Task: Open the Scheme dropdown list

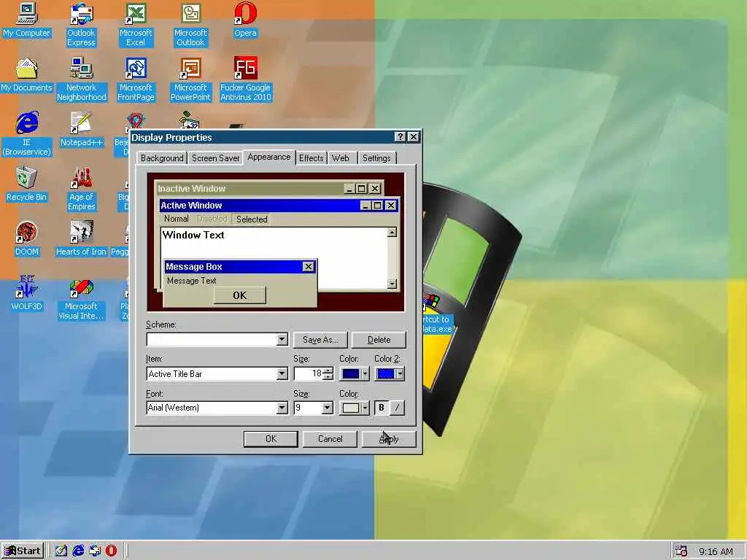Action: 282,340
